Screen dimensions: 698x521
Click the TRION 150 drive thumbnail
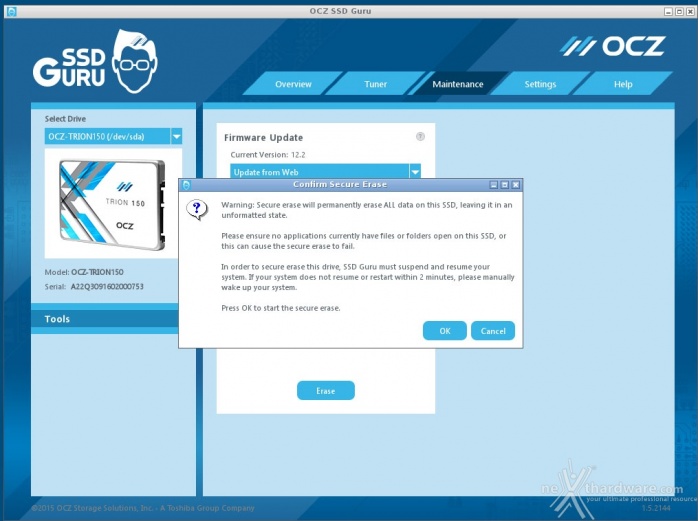click(113, 204)
